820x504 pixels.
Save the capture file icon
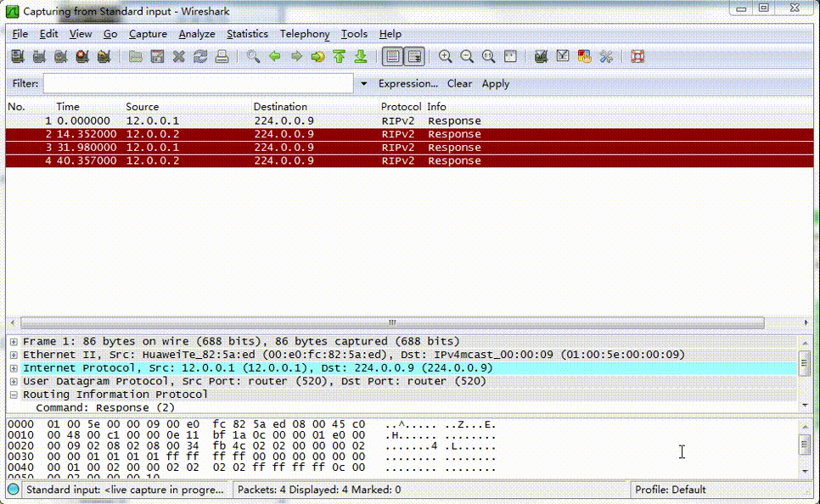(x=157, y=57)
